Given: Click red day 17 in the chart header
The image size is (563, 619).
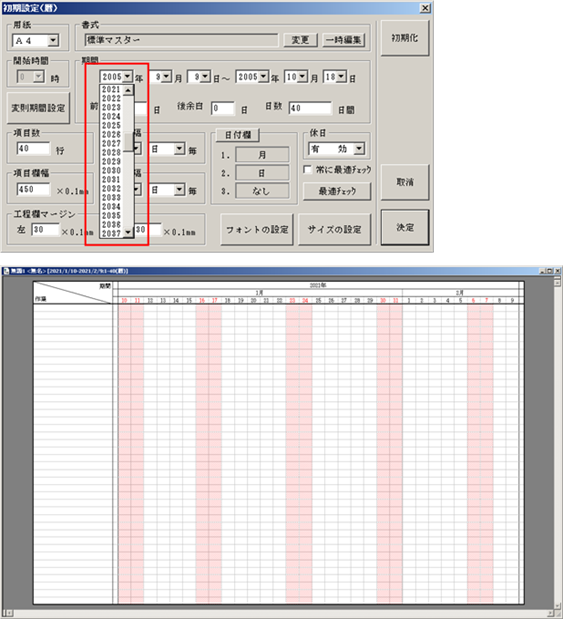Looking at the screenshot, I should tap(215, 300).
